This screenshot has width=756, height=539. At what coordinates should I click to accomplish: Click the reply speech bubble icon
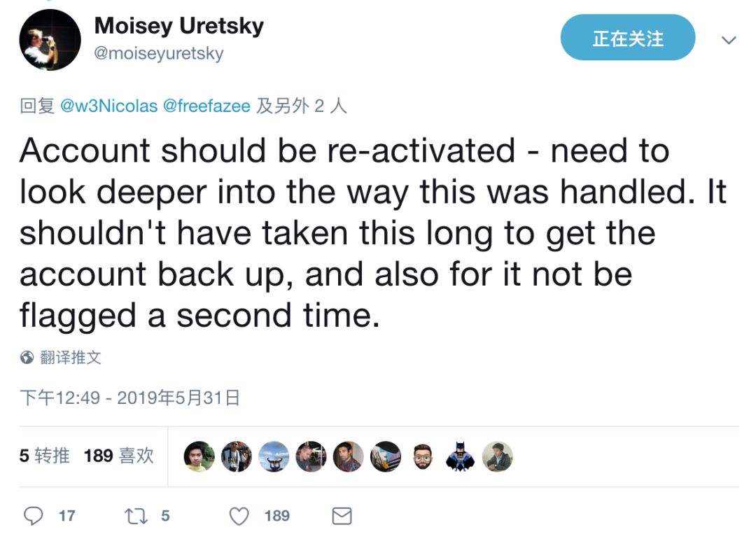(34, 516)
